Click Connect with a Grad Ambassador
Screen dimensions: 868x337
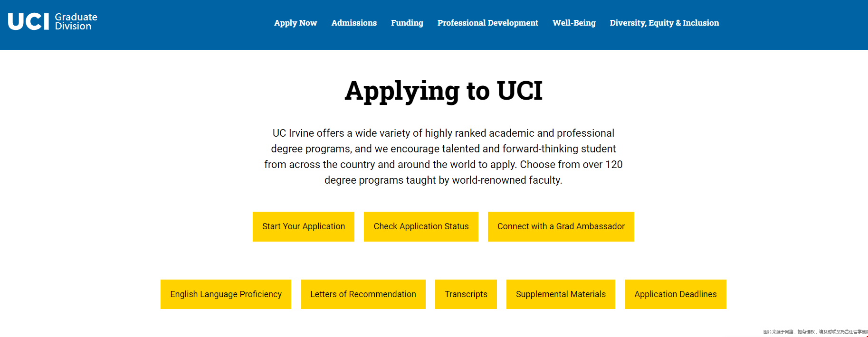pyautogui.click(x=561, y=226)
